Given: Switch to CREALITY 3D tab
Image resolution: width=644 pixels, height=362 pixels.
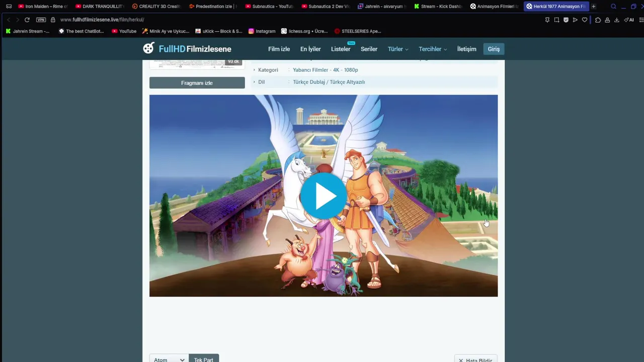Looking at the screenshot, I should tap(156, 7).
